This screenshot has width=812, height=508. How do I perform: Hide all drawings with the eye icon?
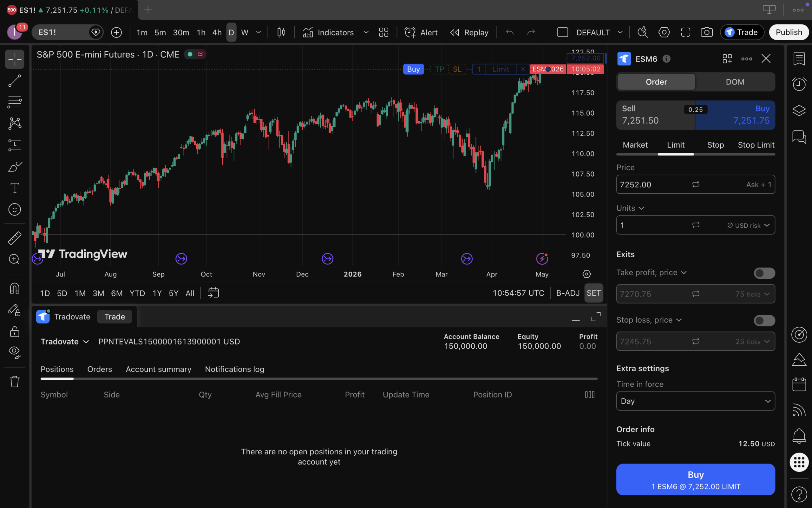point(14,353)
